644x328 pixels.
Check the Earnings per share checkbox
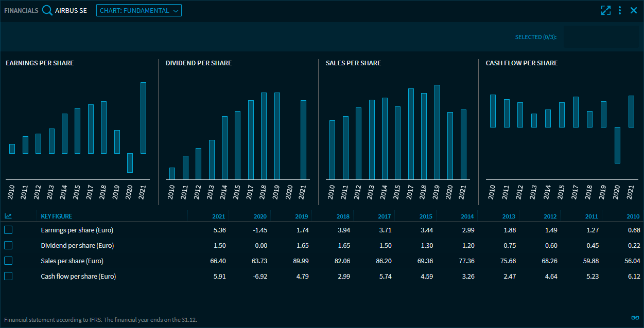click(8, 230)
